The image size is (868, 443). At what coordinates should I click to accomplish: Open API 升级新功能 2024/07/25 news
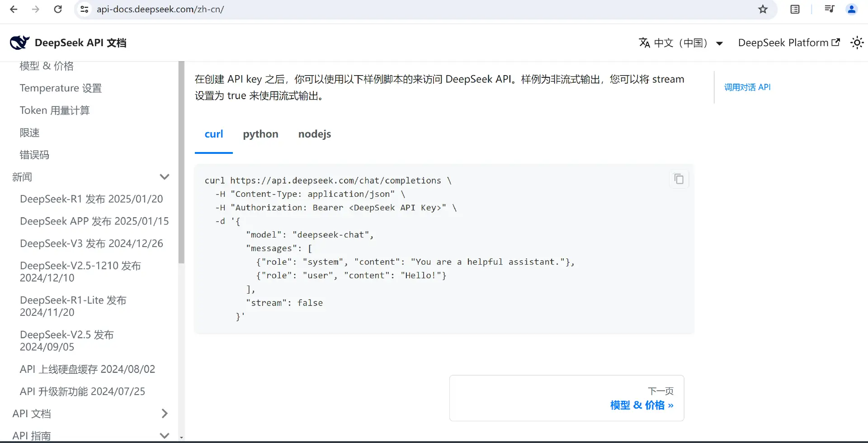coord(82,391)
